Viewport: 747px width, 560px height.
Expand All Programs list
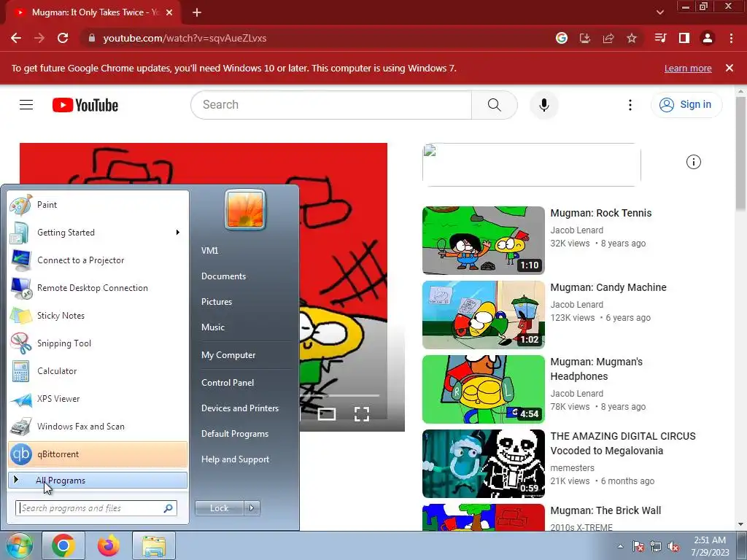tap(98, 481)
